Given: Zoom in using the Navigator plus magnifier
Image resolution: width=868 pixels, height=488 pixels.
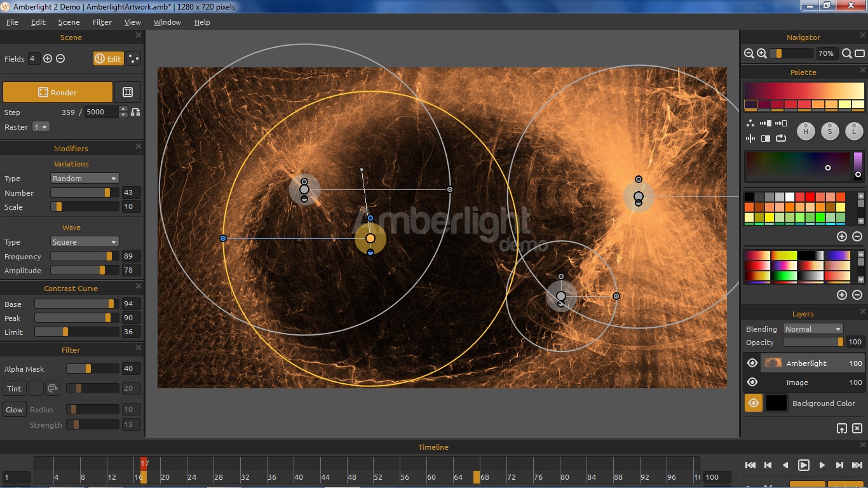Looking at the screenshot, I should [762, 54].
